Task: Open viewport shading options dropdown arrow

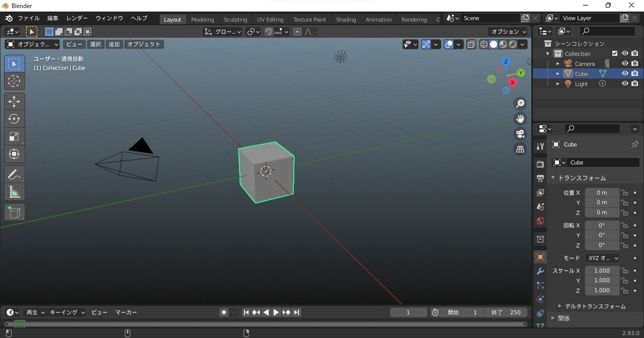Action: [523, 45]
